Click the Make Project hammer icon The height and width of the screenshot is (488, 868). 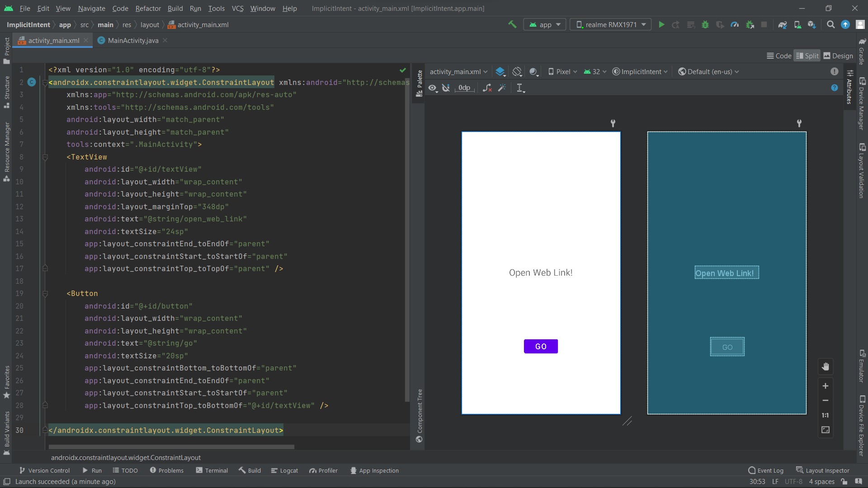pos(512,25)
